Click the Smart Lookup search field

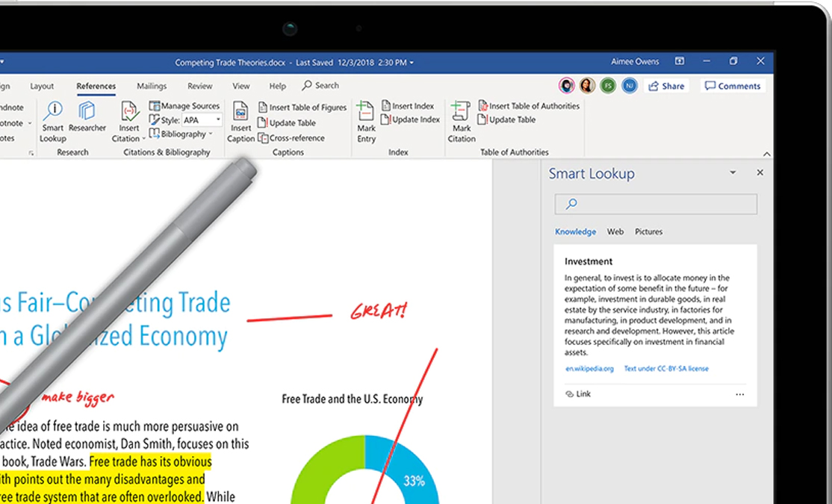click(x=656, y=205)
